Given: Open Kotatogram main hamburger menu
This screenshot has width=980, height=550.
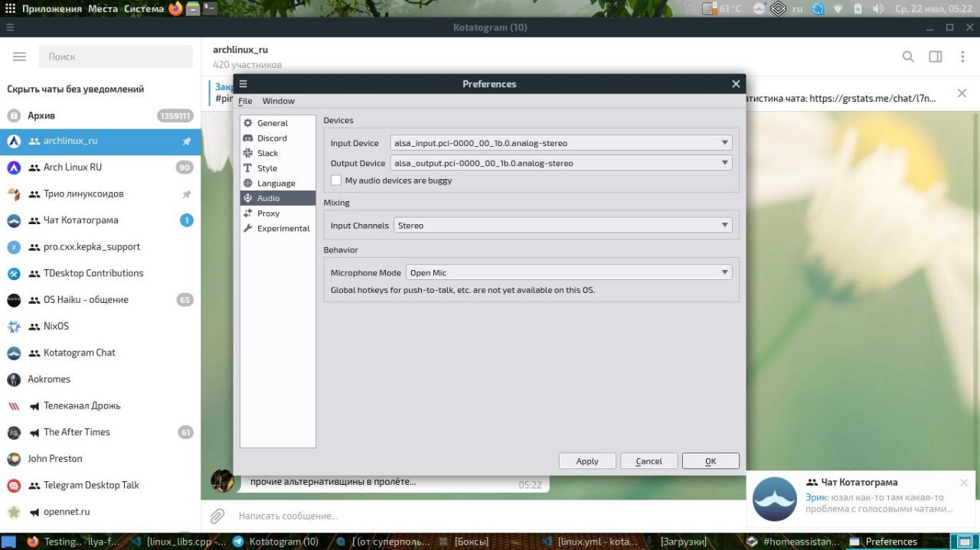Looking at the screenshot, I should [20, 57].
